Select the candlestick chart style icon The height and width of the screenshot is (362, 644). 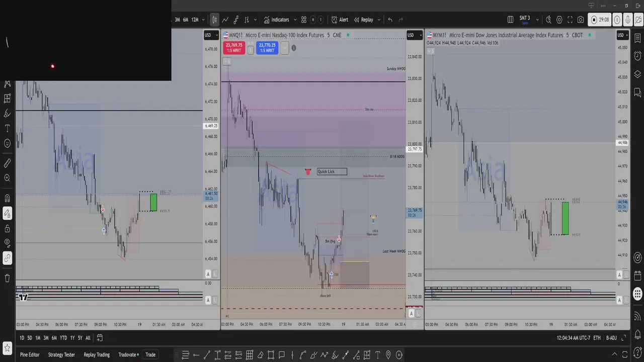coord(214,20)
